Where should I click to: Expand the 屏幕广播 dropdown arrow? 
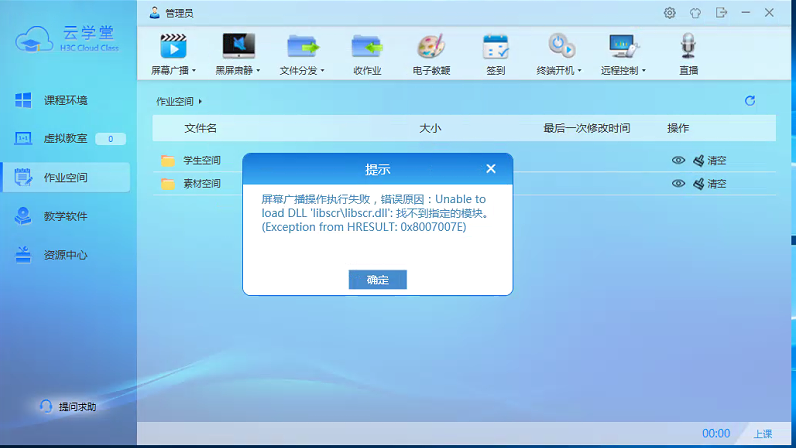pyautogui.click(x=194, y=71)
